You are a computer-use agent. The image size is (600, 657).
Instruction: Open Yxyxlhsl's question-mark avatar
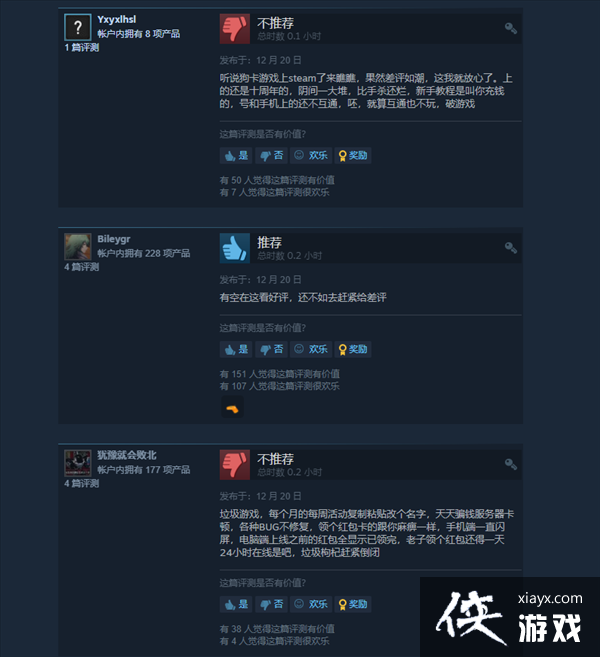(x=78, y=27)
